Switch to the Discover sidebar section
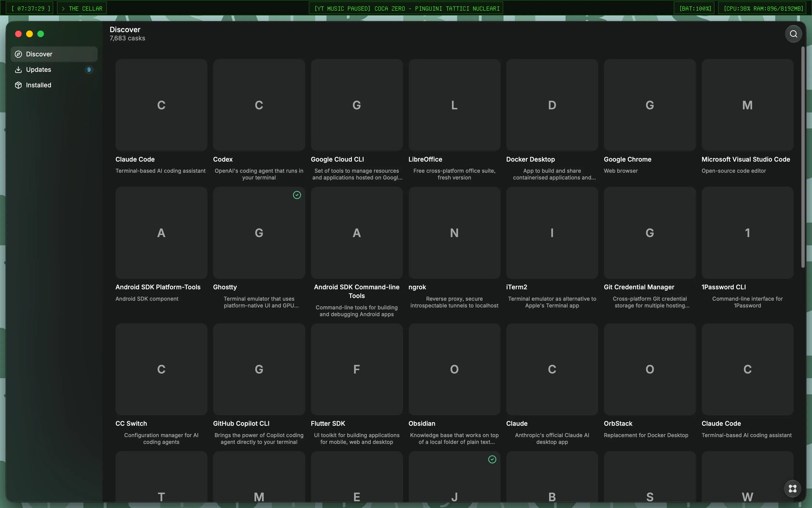Image resolution: width=812 pixels, height=508 pixels. pyautogui.click(x=54, y=54)
